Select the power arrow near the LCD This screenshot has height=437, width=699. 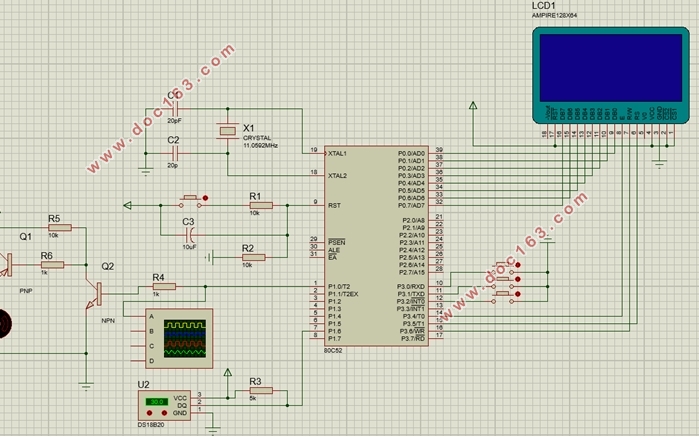473,106
